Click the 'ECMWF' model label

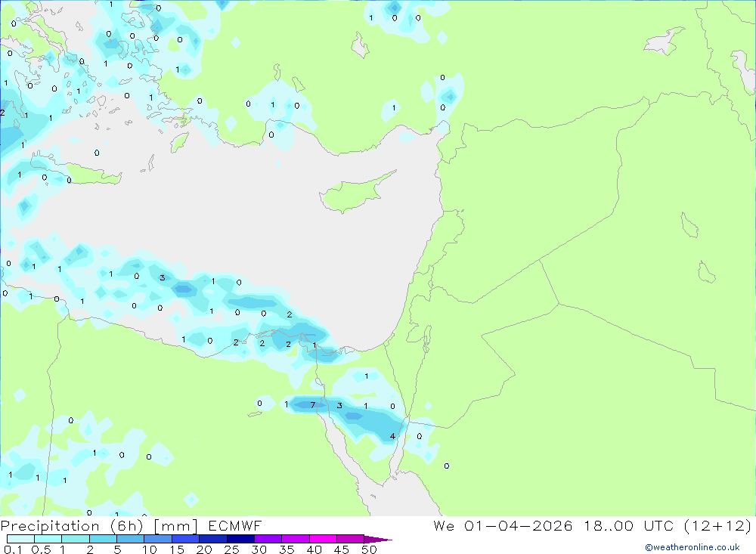235,525
